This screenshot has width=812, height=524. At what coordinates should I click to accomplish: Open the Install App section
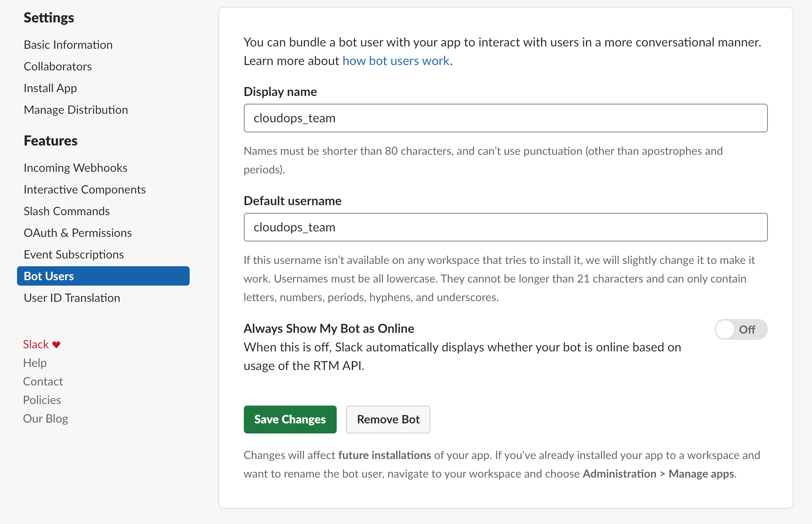(50, 88)
